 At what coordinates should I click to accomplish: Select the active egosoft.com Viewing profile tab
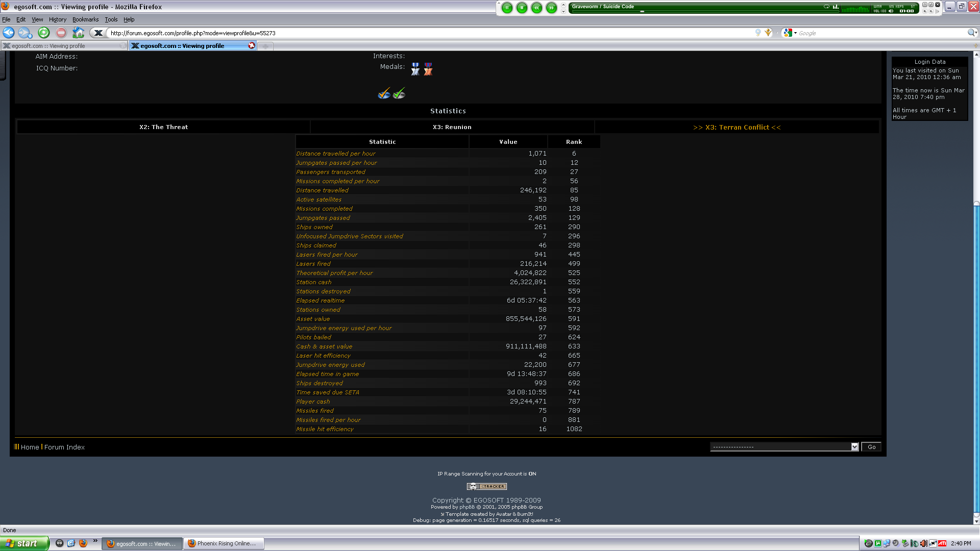(x=193, y=46)
